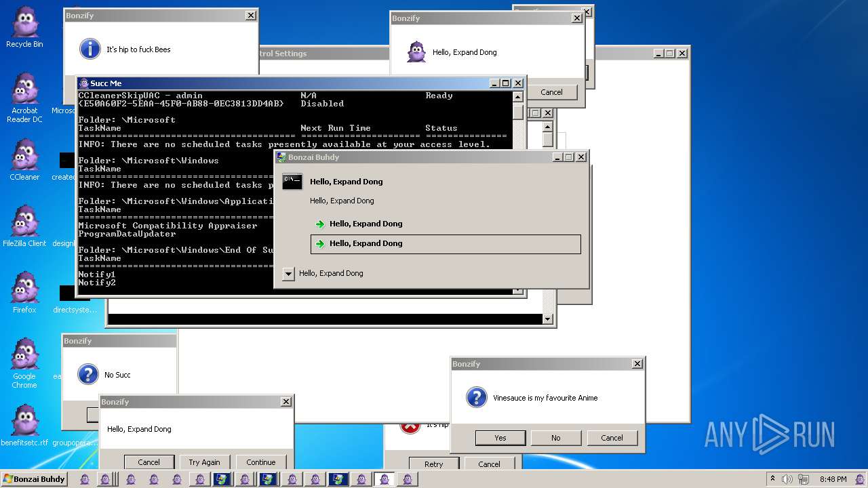This screenshot has width=868, height=488.
Task: Choose the outlined Hello, Expand Dong command link
Action: tap(446, 244)
